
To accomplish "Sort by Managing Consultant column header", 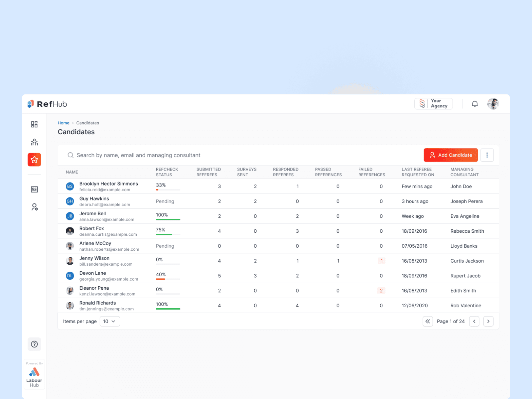I will 465,172.
